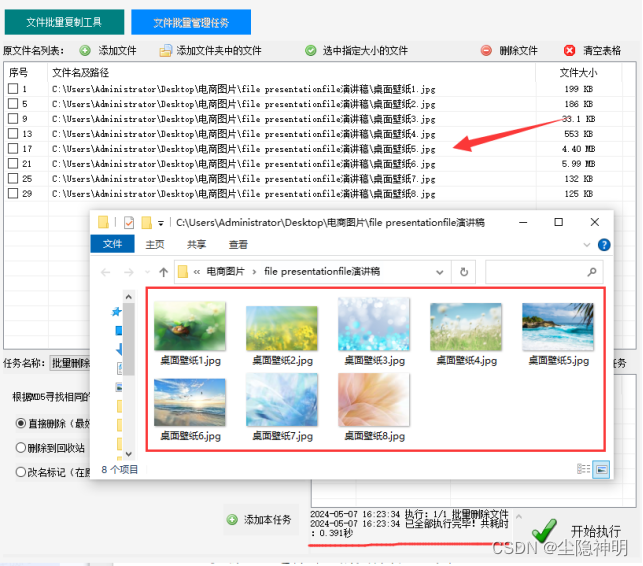643x566 pixels.
Task: Switch Explorer to large thumbnails view icon
Action: pyautogui.click(x=601, y=469)
